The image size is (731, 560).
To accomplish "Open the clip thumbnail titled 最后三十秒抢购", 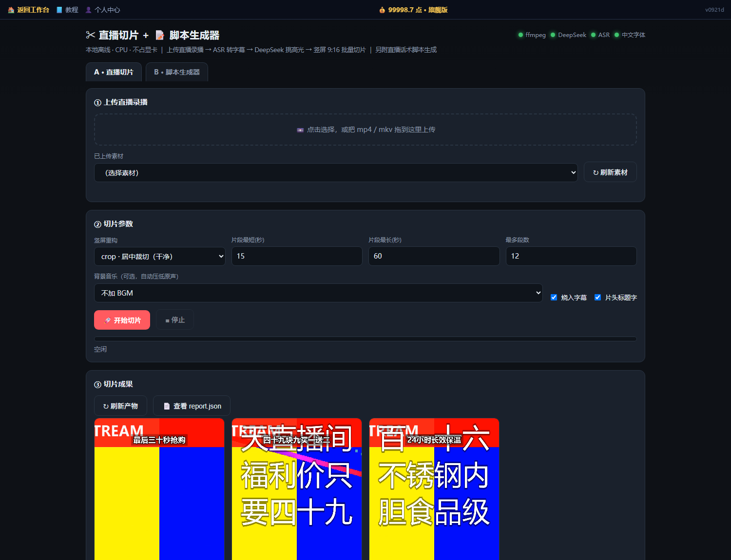I will click(159, 489).
